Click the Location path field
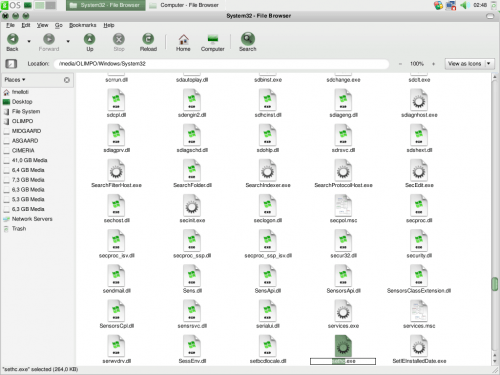Viewport: 500px width, 375px height. coord(222,64)
